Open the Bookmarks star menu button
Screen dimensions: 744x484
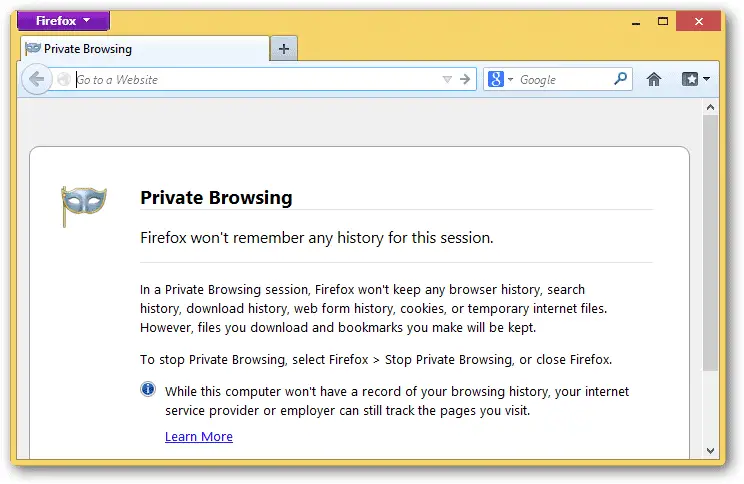coord(696,79)
